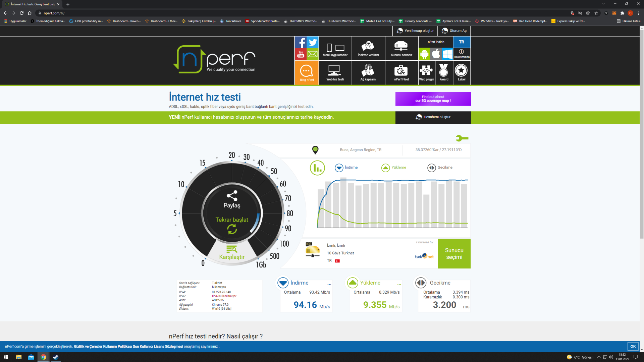Click Tekrar başlat to rerun test
This screenshot has height=362, width=644.
click(x=232, y=224)
